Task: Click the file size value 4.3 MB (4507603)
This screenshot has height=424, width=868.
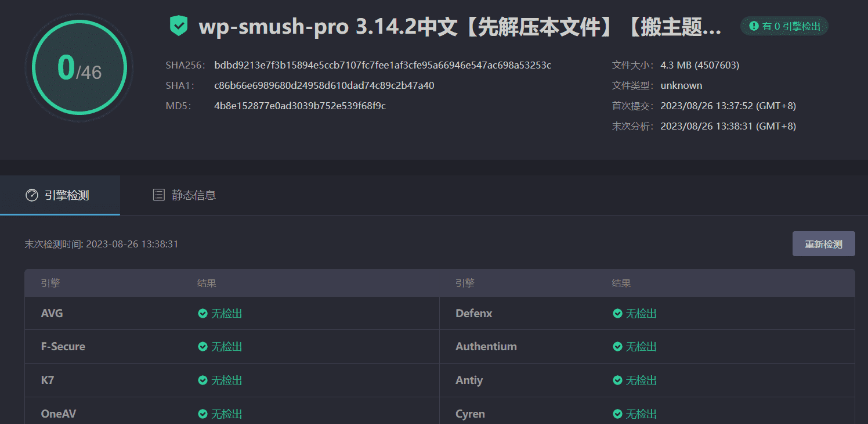Action: click(x=700, y=65)
